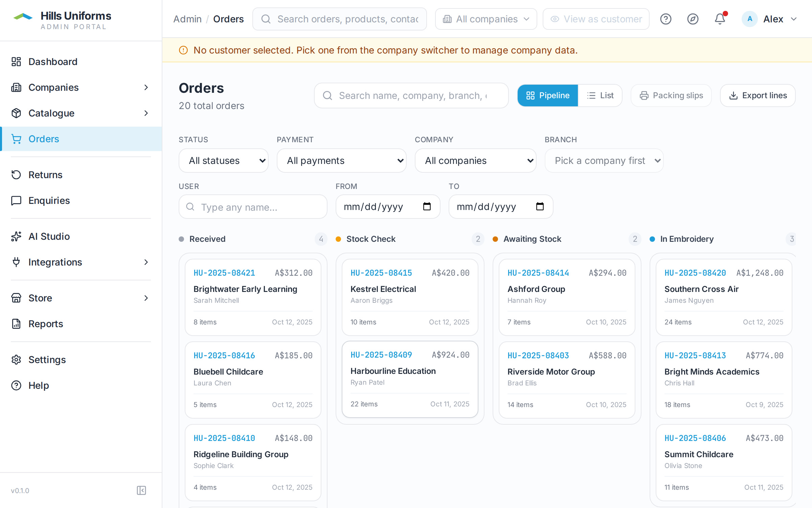Open the help question-mark icon in top bar

(x=666, y=19)
